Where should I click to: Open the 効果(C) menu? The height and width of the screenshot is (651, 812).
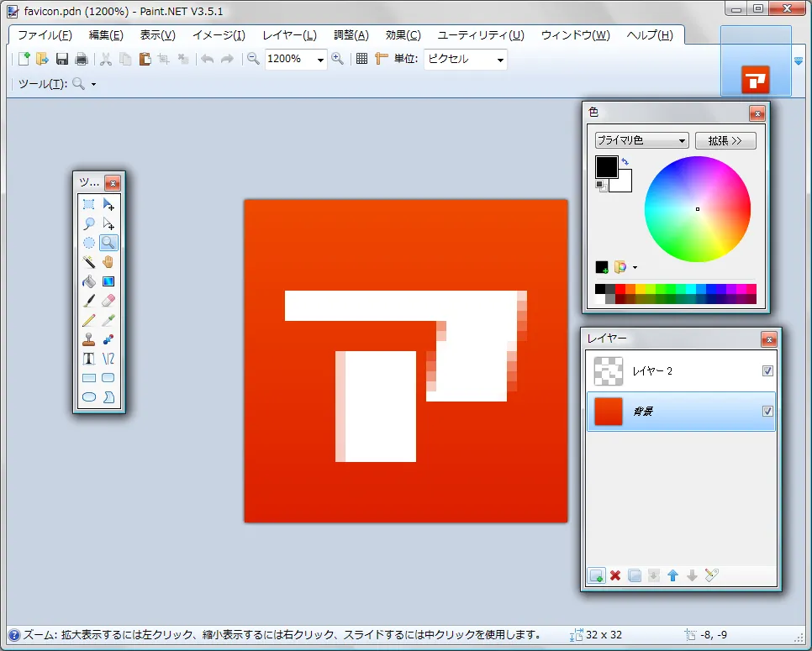403,35
